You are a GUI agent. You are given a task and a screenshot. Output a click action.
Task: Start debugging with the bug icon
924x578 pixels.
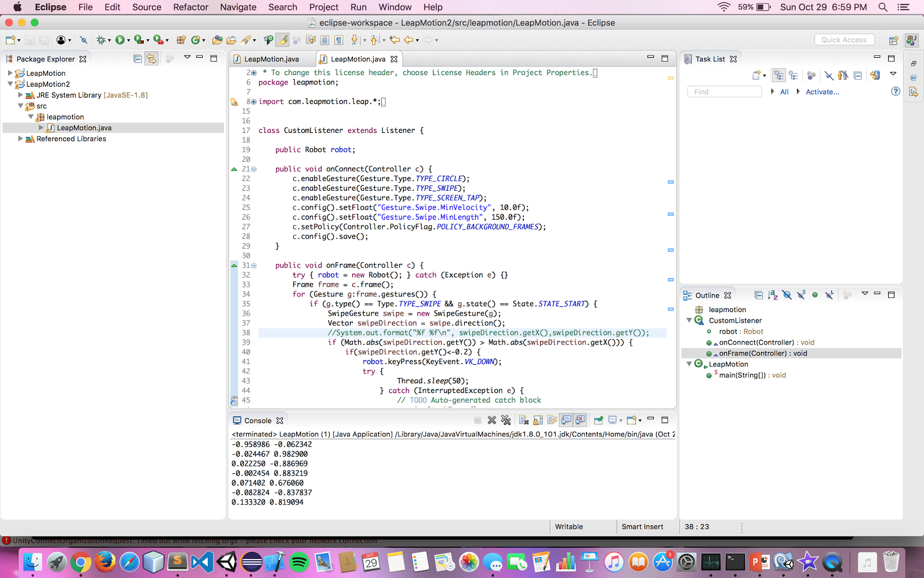(x=101, y=40)
